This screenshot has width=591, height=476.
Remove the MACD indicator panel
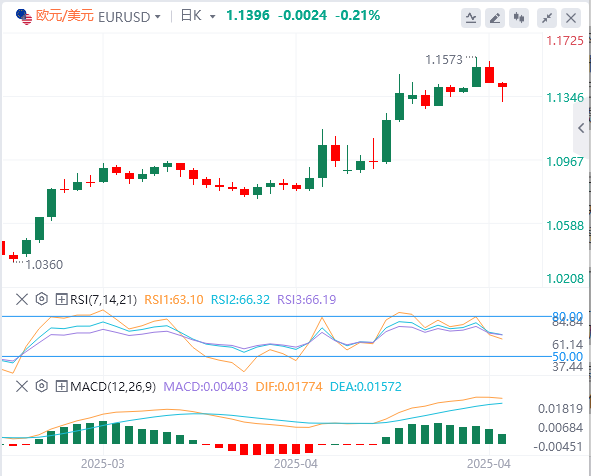click(22, 386)
